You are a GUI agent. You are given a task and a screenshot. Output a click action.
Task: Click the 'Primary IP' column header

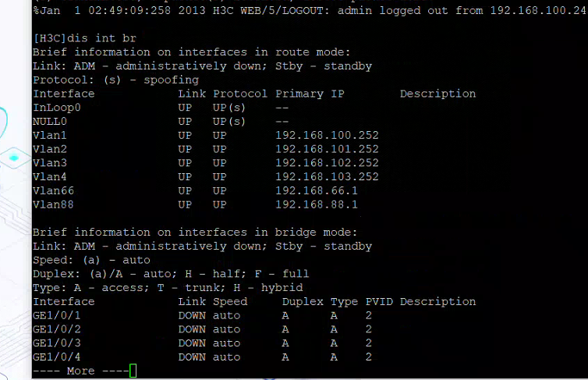click(x=310, y=94)
